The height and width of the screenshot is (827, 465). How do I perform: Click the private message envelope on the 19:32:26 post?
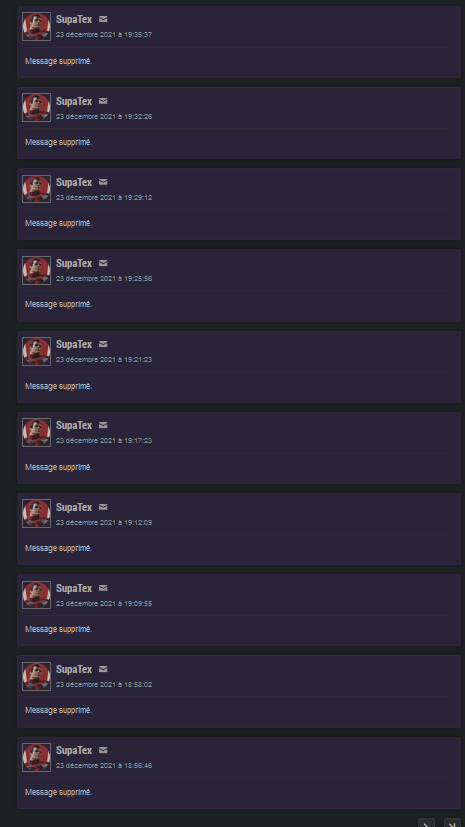[103, 101]
